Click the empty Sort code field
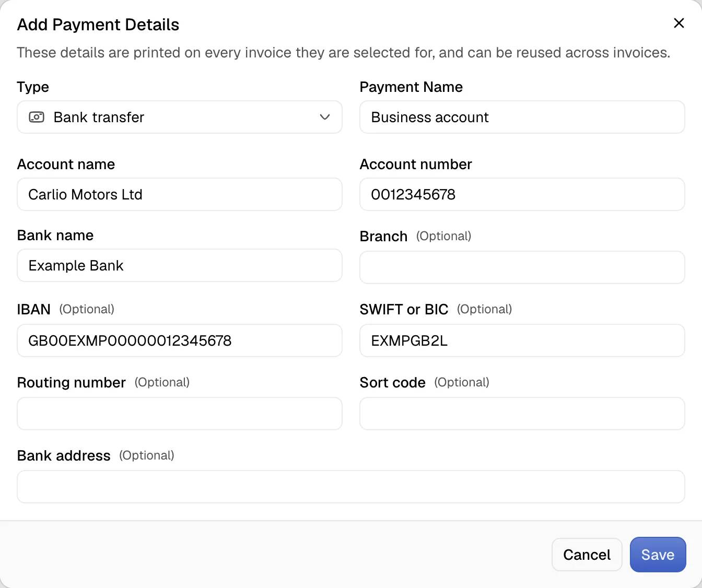The image size is (702, 588). click(x=522, y=414)
